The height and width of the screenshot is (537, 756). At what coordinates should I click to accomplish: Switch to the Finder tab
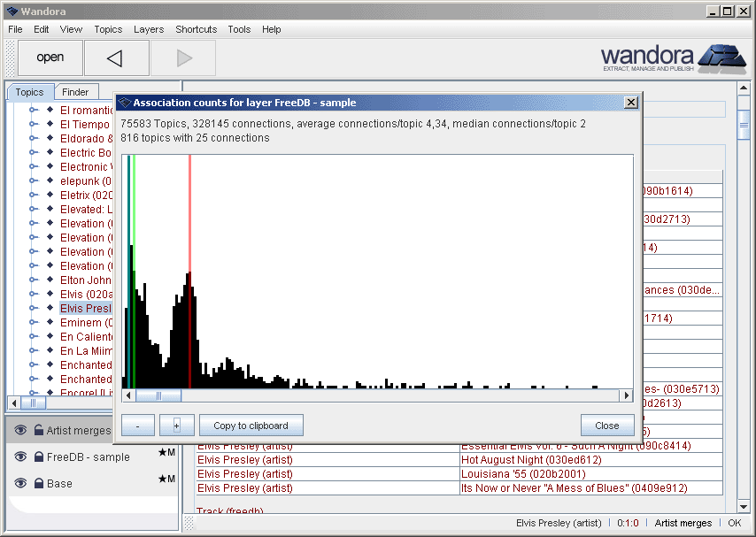[75, 92]
